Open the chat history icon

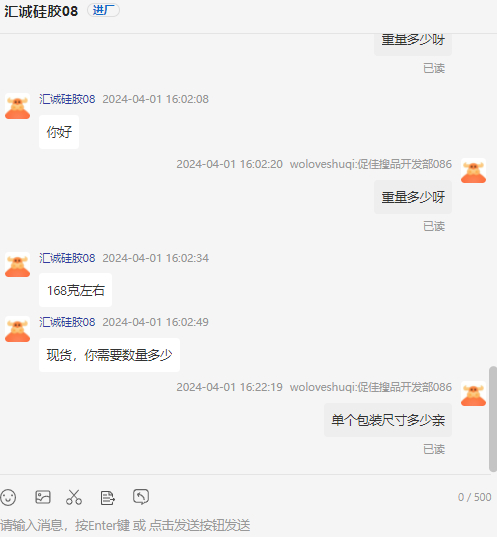(x=141, y=497)
